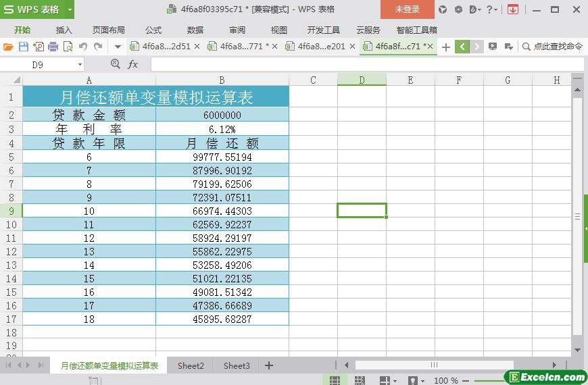Screen dimensions: 588x385
Task: Select cell containing 6000000
Action: point(222,115)
